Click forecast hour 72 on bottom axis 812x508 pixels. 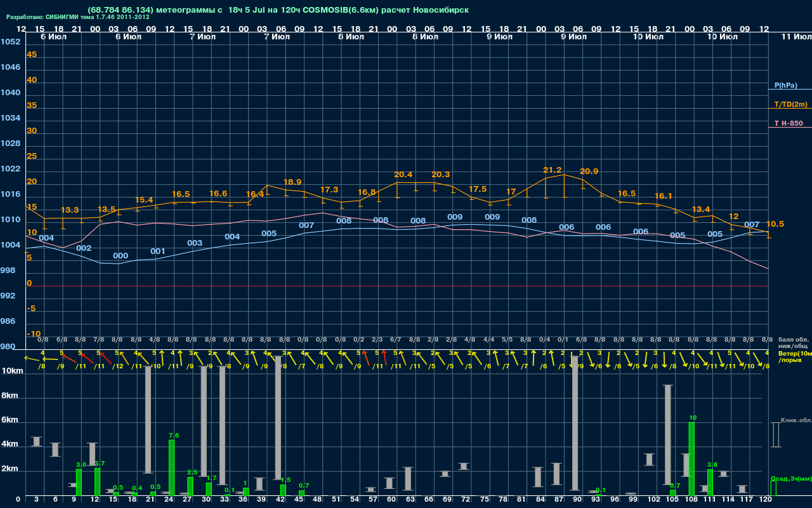465,500
